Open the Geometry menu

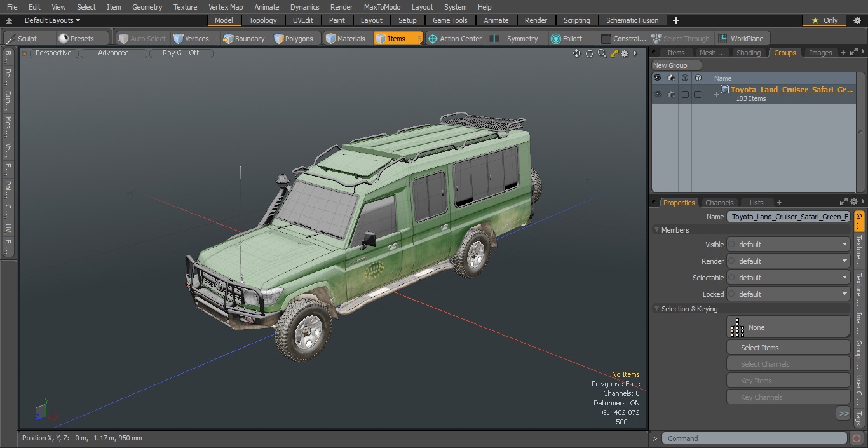coord(147,7)
